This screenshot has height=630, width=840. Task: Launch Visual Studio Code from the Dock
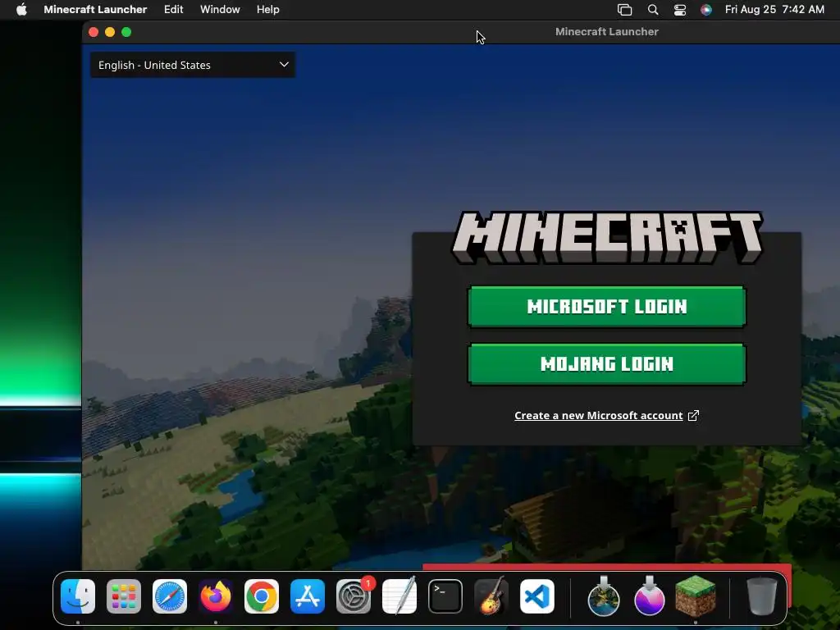(537, 596)
